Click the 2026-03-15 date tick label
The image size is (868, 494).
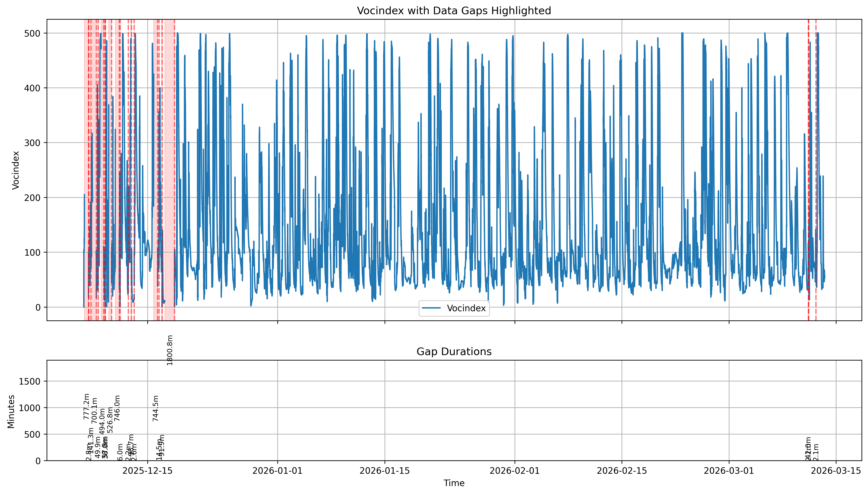[x=836, y=471]
